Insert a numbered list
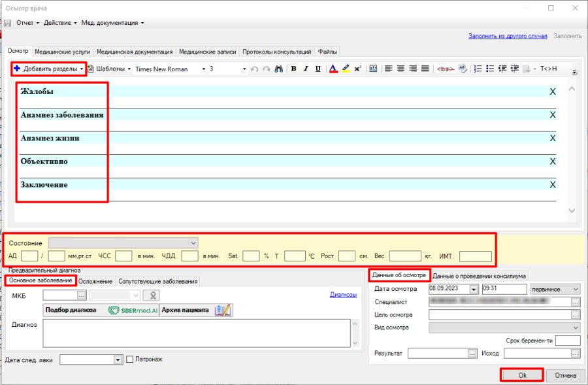 coord(478,69)
